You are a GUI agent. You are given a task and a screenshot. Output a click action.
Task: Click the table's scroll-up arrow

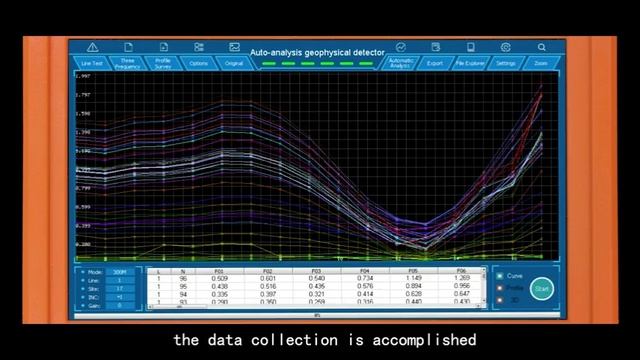click(x=484, y=270)
